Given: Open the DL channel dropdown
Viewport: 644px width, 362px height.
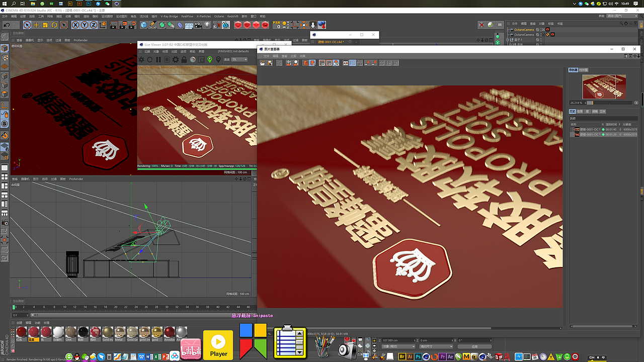Looking at the screenshot, I should point(239,59).
